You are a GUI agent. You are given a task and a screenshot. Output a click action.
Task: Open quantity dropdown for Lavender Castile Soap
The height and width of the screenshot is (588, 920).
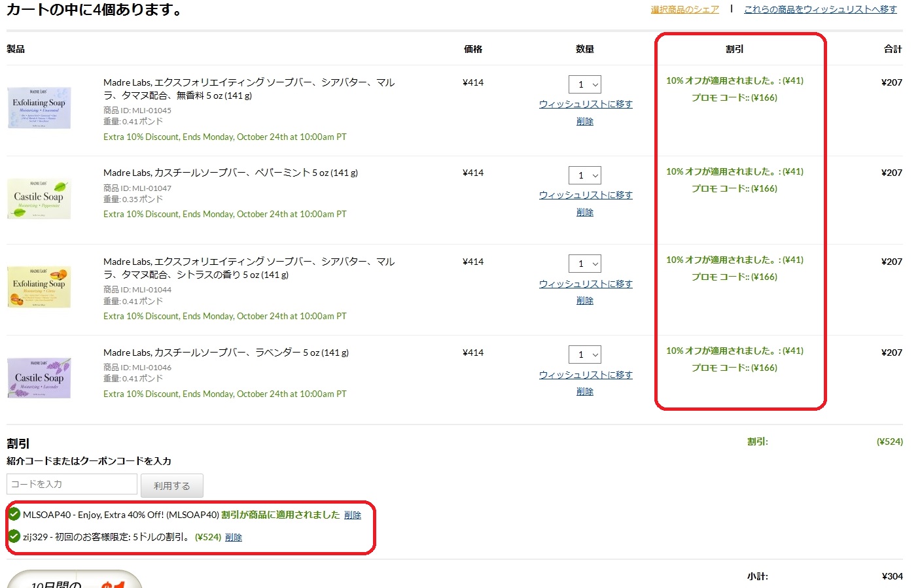pos(585,355)
